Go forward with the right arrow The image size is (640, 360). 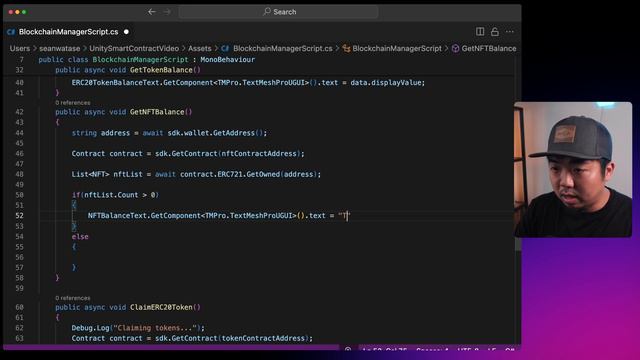point(167,12)
